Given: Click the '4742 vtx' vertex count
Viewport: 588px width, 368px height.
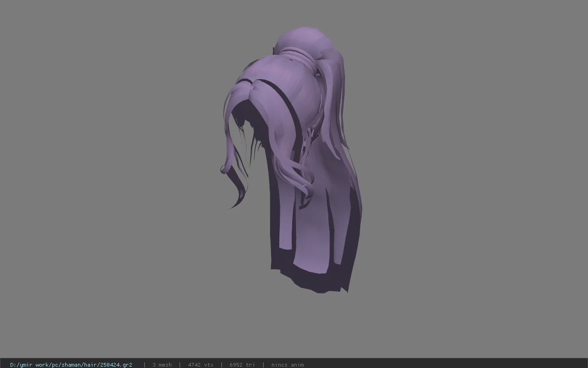Looking at the screenshot, I should coord(201,365).
